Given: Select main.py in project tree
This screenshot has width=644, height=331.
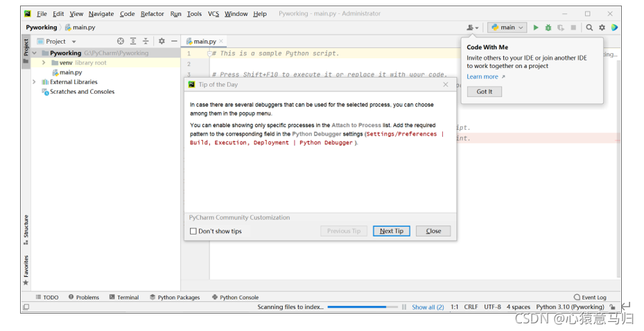Looking at the screenshot, I should [71, 72].
